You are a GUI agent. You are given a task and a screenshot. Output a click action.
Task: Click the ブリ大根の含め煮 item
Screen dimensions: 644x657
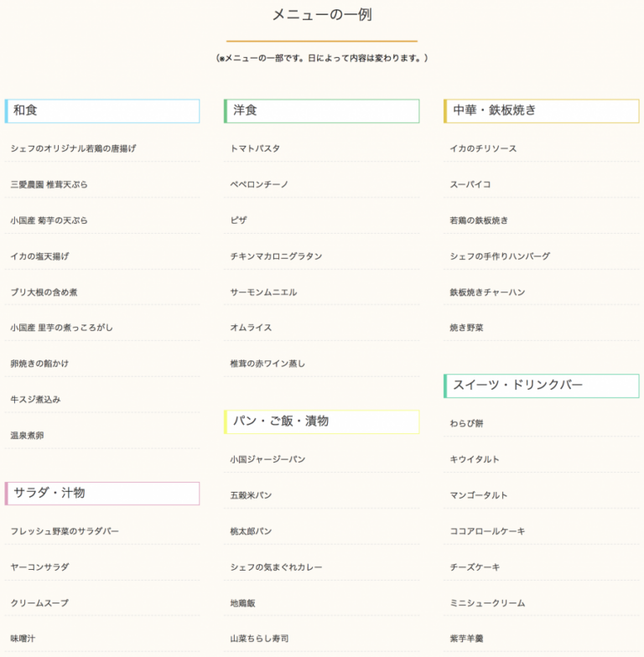coord(44,292)
